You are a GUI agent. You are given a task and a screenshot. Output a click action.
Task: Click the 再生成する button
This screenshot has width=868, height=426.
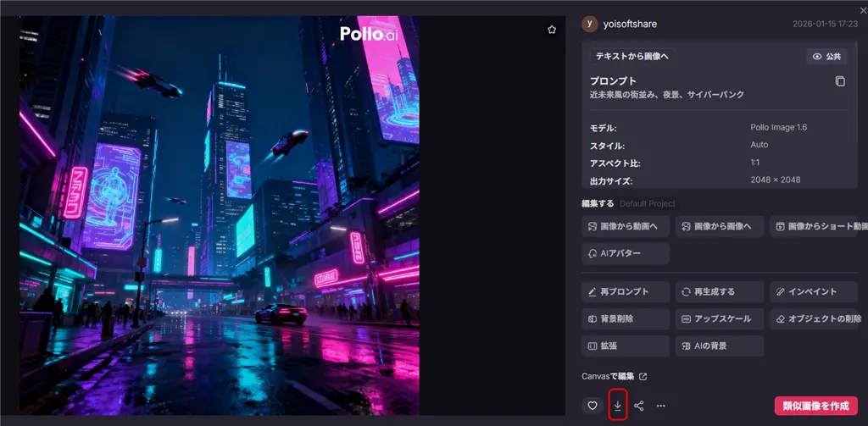tap(720, 291)
